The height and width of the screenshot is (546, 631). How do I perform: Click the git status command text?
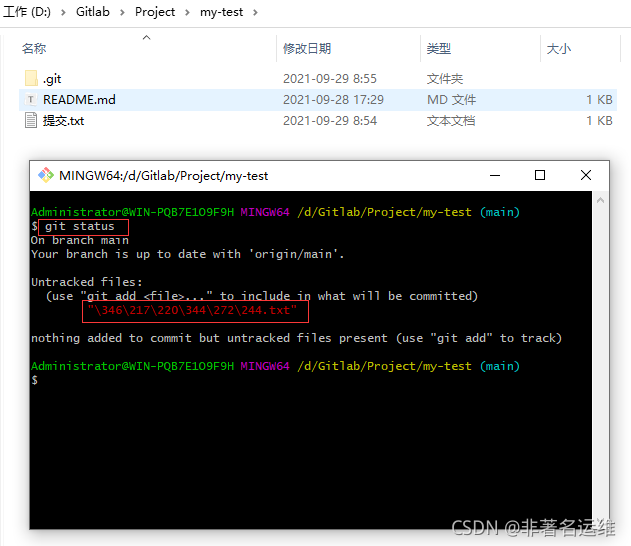click(x=80, y=227)
